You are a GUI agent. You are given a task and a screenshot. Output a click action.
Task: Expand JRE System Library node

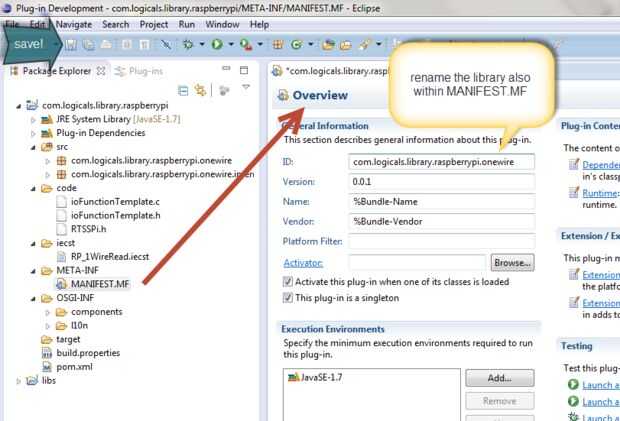[x=33, y=120]
